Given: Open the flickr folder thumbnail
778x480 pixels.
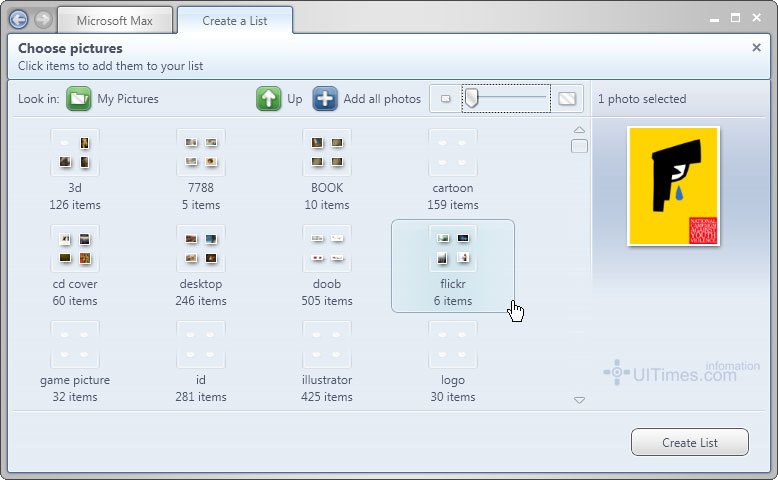Looking at the screenshot, I should [453, 248].
